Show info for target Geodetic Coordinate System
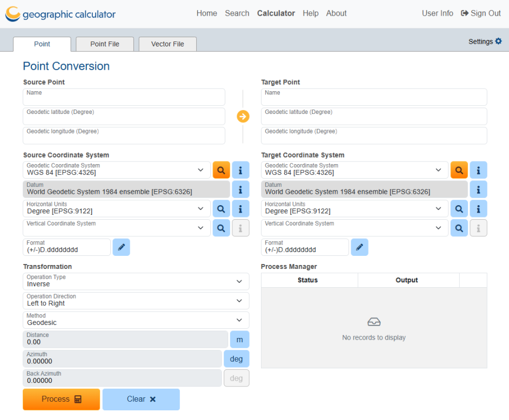This screenshot has width=509, height=420. (x=479, y=170)
